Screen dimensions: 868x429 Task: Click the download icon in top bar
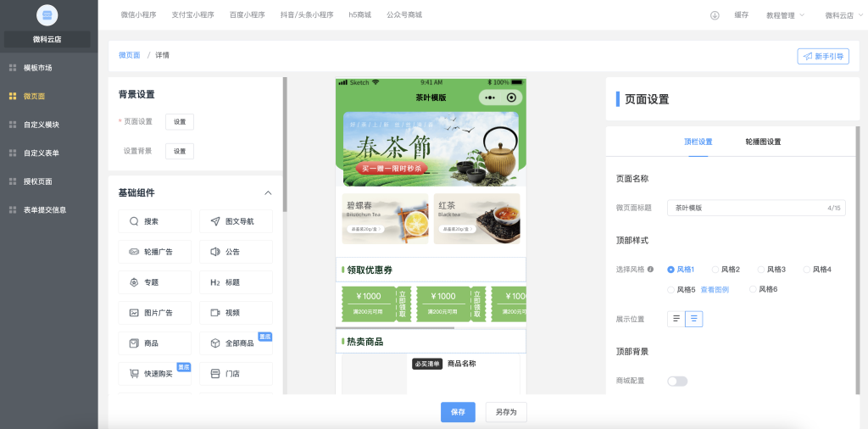715,15
